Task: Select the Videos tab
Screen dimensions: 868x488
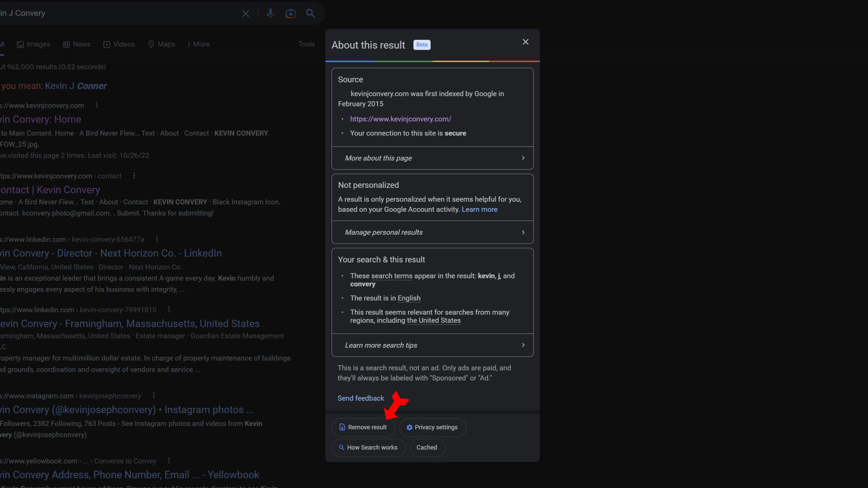Action: pos(118,43)
